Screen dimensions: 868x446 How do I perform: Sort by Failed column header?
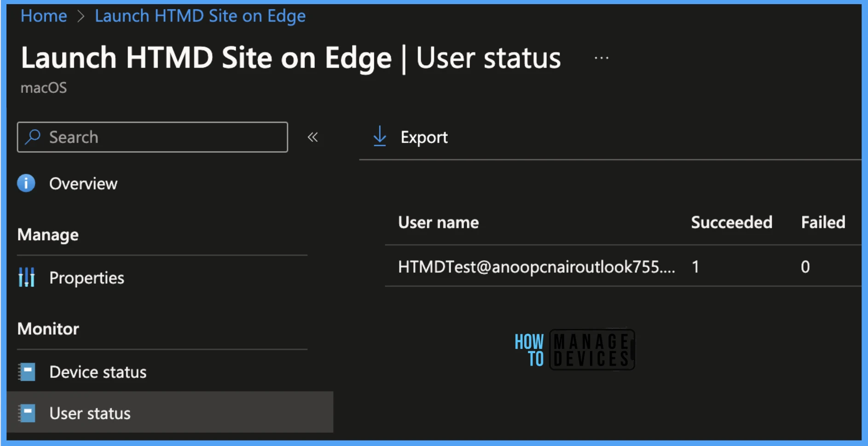tap(823, 223)
